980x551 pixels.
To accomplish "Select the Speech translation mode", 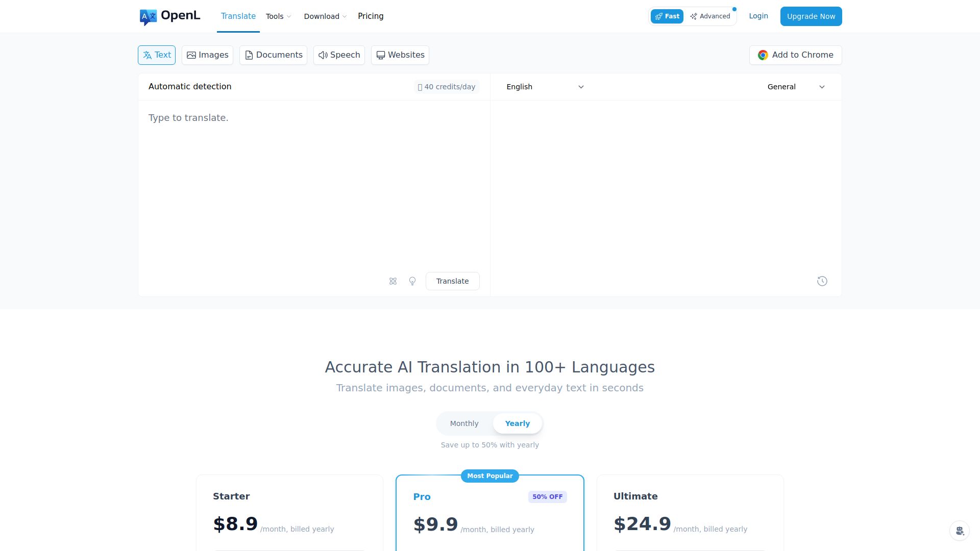I will pos(339,55).
